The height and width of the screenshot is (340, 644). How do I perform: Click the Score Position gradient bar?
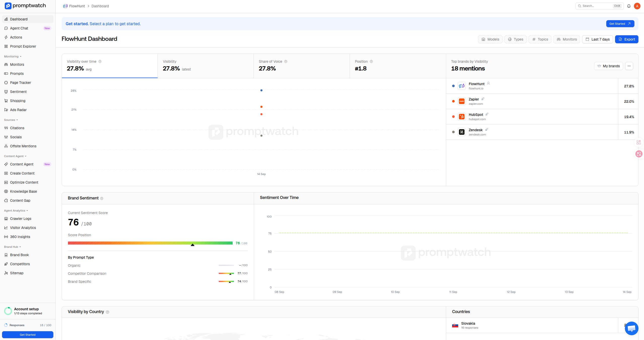point(150,243)
